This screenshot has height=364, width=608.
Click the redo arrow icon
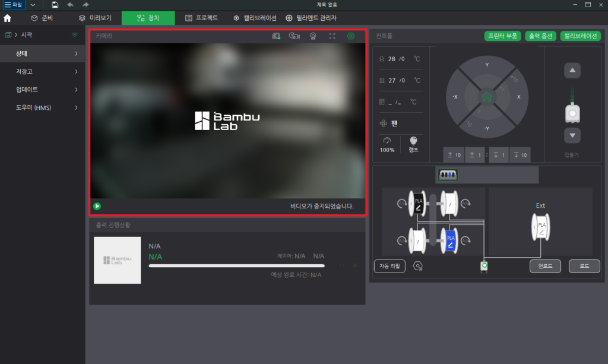(85, 5)
